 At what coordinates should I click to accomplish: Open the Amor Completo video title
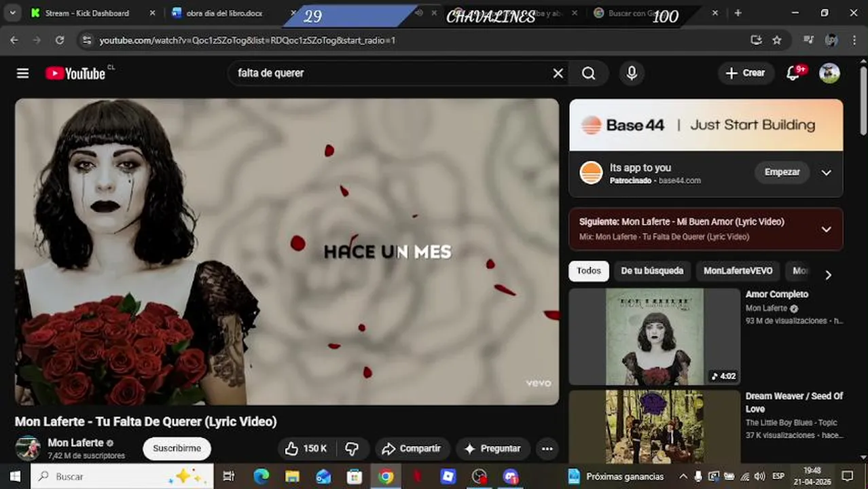[x=777, y=294]
